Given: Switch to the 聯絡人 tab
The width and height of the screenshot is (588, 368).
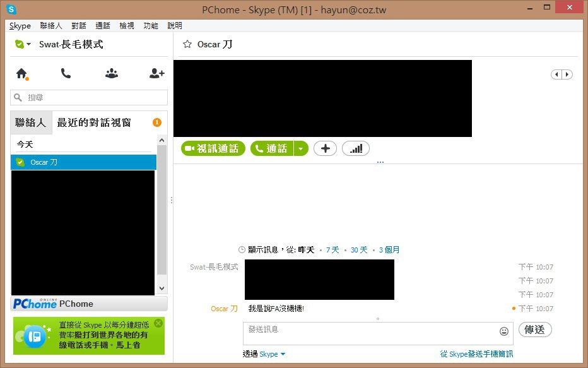Looking at the screenshot, I should click(31, 122).
